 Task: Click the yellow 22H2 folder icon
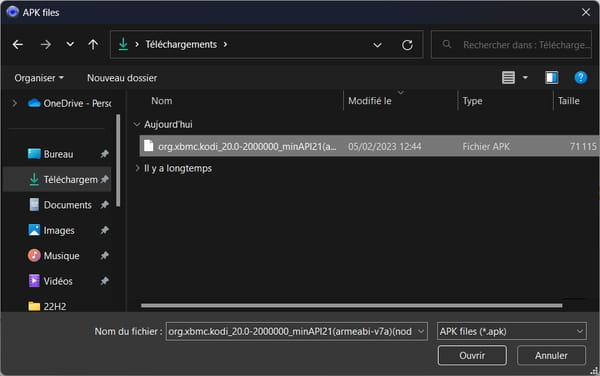[x=34, y=306]
